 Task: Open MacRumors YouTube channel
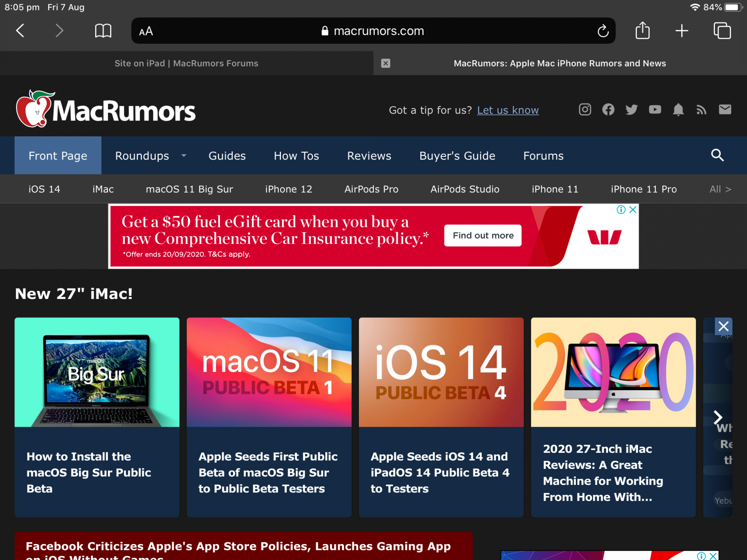(655, 109)
